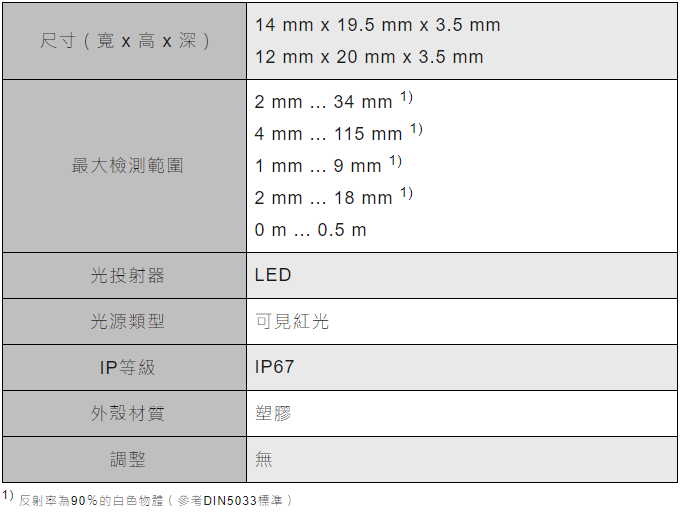Select the 12 mm x 20 mm x 3.5 mm value
Image resolution: width=681 pixels, height=518 pixels.
(x=369, y=57)
